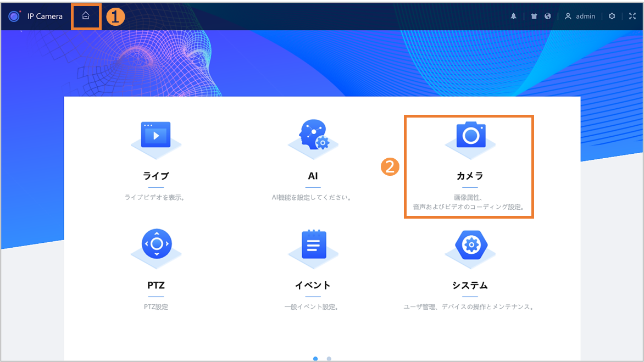Click the カメラ camera icon
This screenshot has height=362, width=644.
pos(470,135)
